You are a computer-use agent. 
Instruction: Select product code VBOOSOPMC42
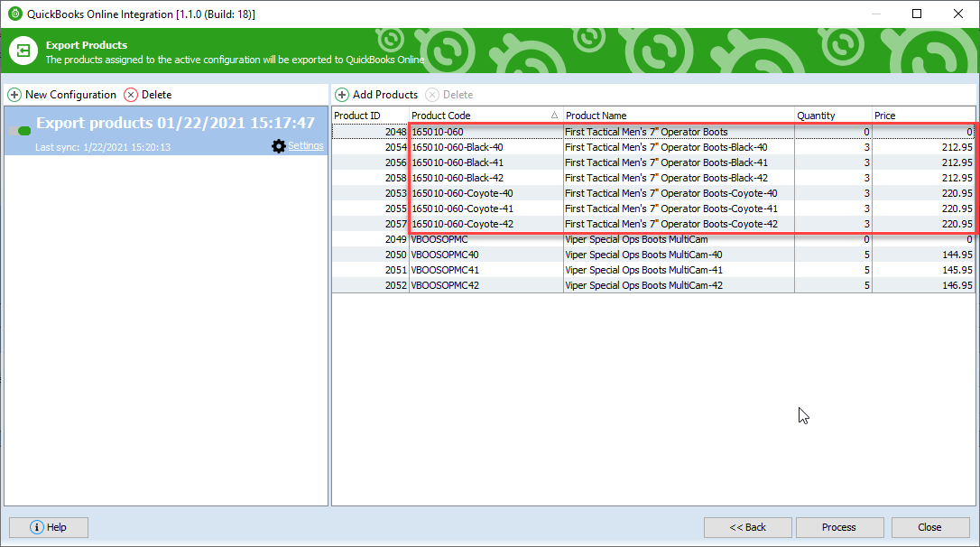click(445, 285)
